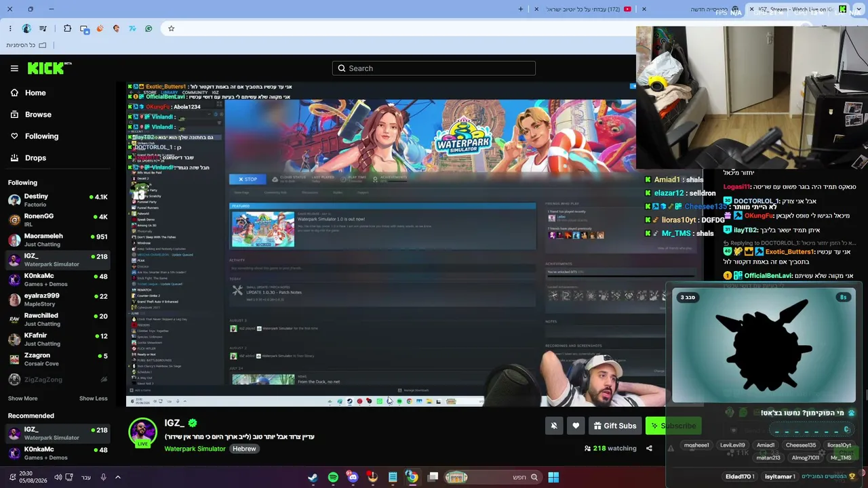This screenshot has width=868, height=488.
Task: Open Destiny channel in Following list
Action: 58,200
